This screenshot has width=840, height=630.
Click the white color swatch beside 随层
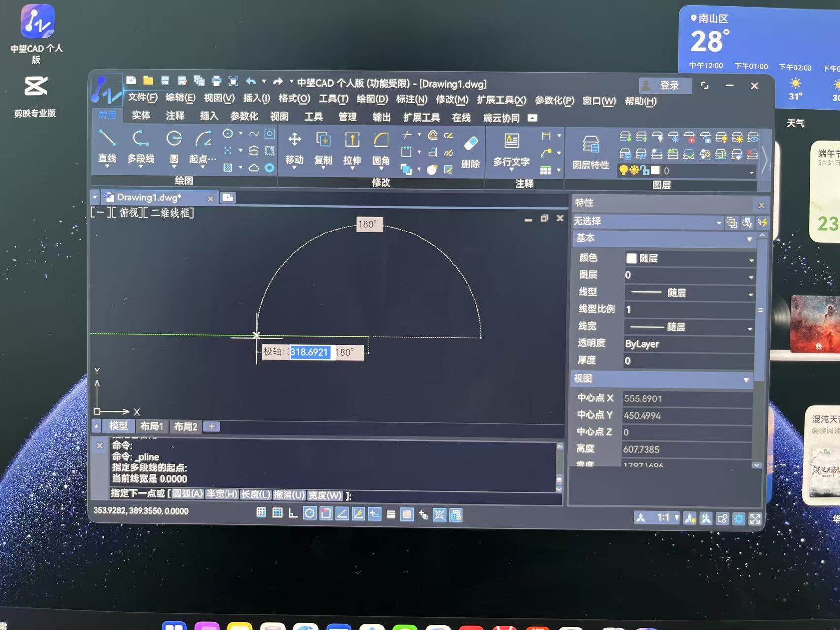click(x=631, y=258)
